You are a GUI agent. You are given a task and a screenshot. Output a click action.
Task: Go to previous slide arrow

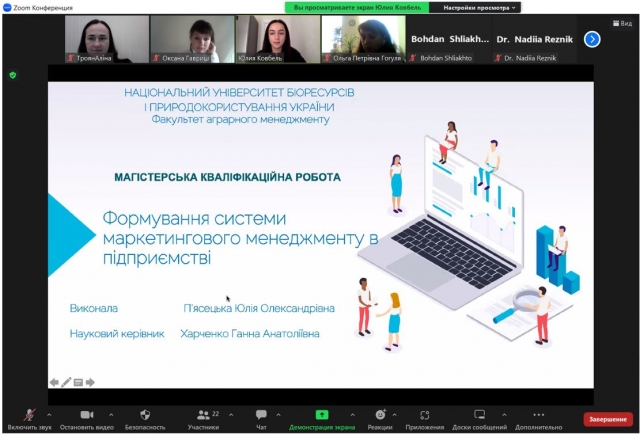tap(54, 383)
